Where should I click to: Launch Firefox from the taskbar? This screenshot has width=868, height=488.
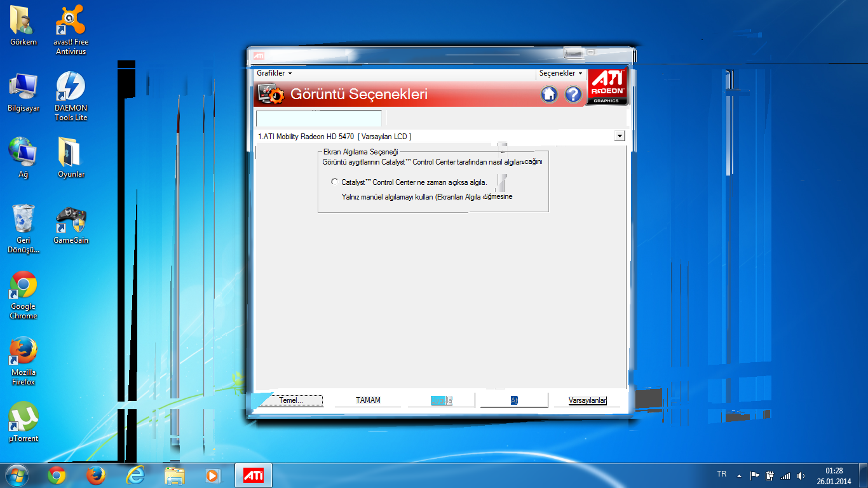pyautogui.click(x=95, y=475)
